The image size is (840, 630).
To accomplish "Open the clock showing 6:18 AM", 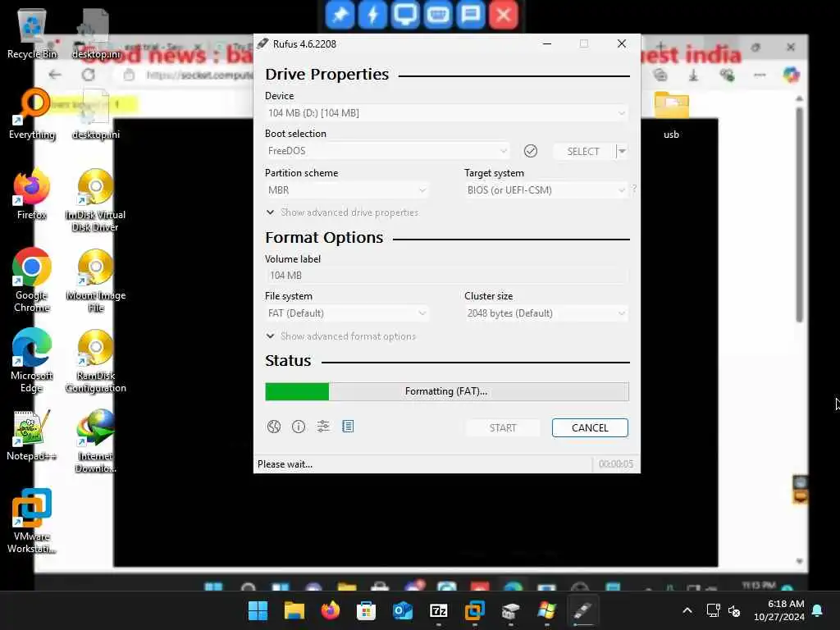I will [779, 610].
